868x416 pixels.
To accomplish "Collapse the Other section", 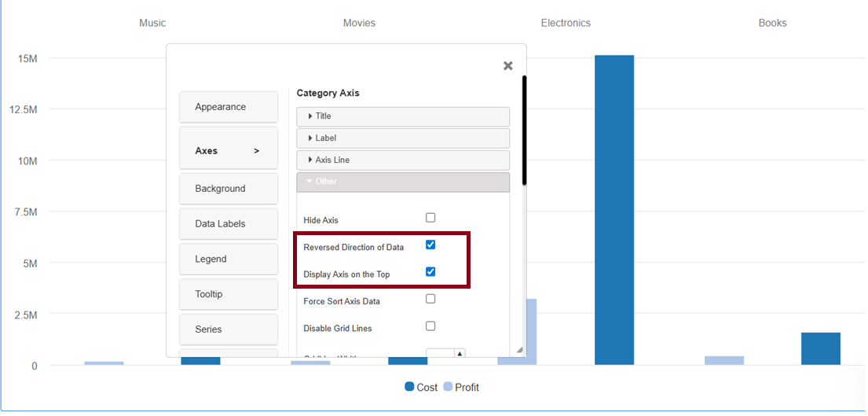I will [402, 182].
